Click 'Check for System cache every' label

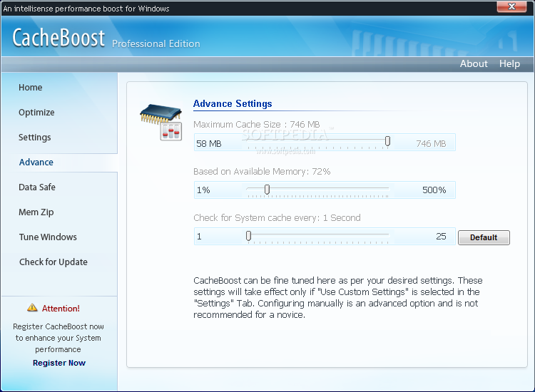click(x=277, y=218)
